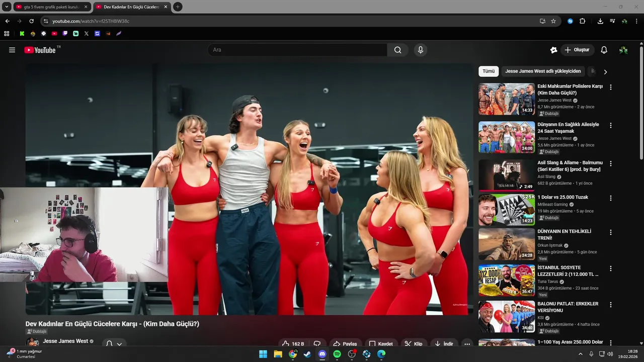The image size is (644, 362).
Task: Bookmark this page with the star
Action: (x=553, y=21)
